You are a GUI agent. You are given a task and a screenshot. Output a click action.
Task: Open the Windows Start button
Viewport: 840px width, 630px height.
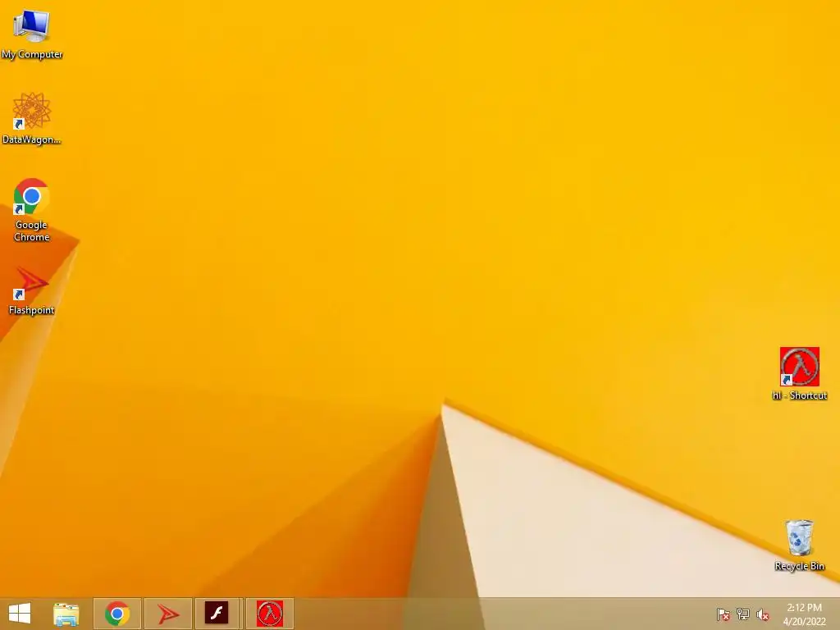point(20,614)
